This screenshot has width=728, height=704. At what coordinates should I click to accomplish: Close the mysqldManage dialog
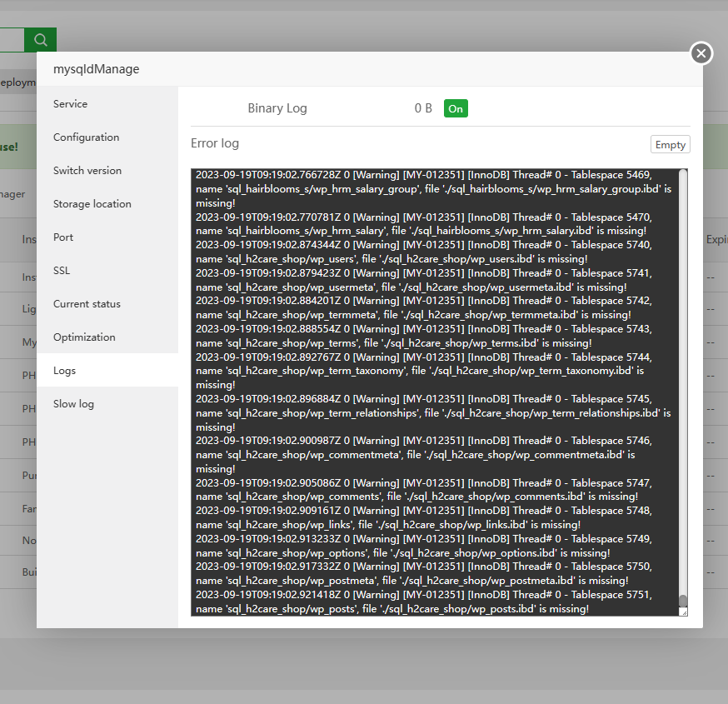701,53
